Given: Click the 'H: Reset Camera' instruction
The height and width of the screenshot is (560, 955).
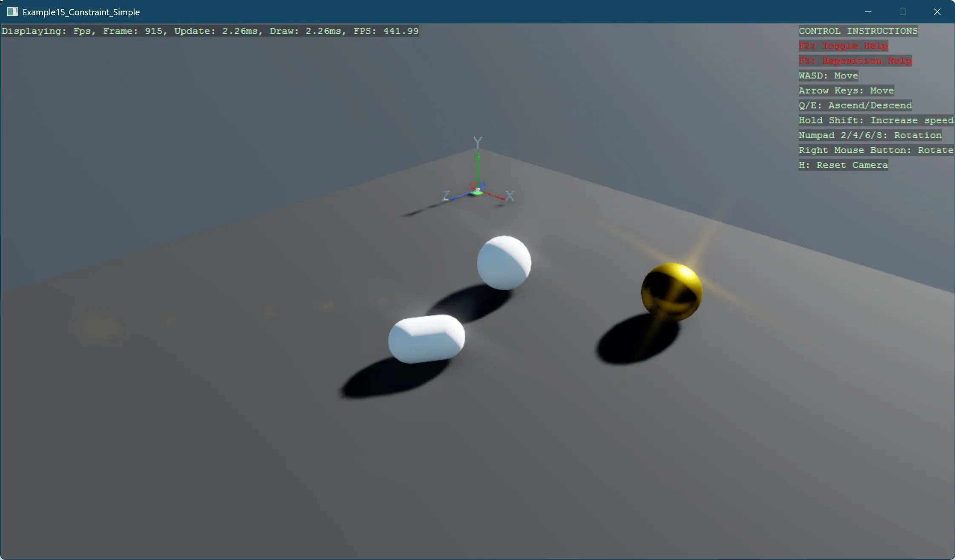Looking at the screenshot, I should coord(843,165).
